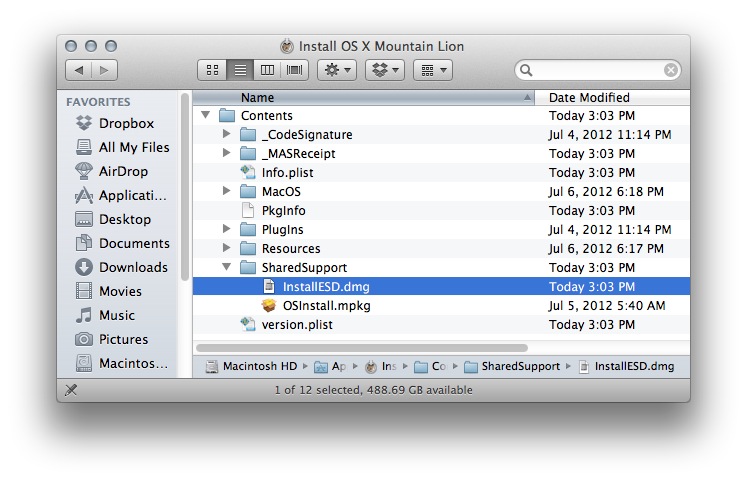Click the FAVORITES sidebar heading

pyautogui.click(x=98, y=102)
